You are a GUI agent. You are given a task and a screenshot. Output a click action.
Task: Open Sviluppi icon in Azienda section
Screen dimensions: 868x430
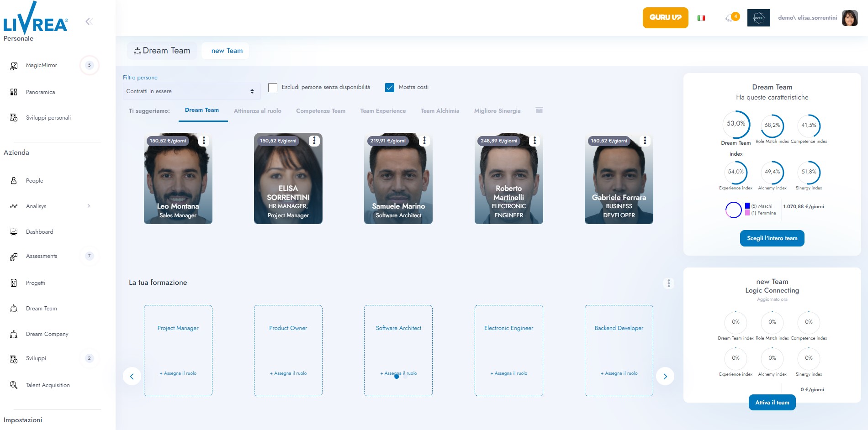point(14,359)
